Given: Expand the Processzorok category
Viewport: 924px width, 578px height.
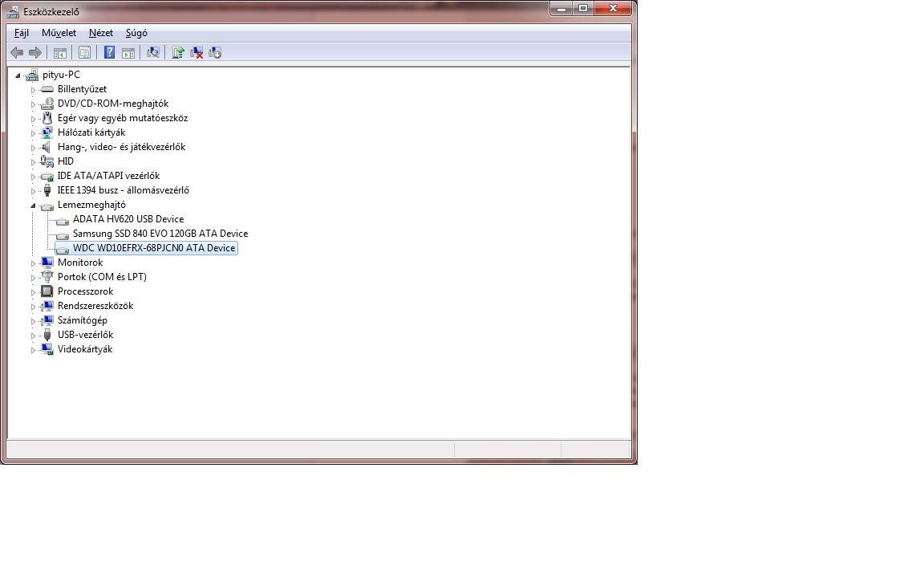Looking at the screenshot, I should pos(33,292).
